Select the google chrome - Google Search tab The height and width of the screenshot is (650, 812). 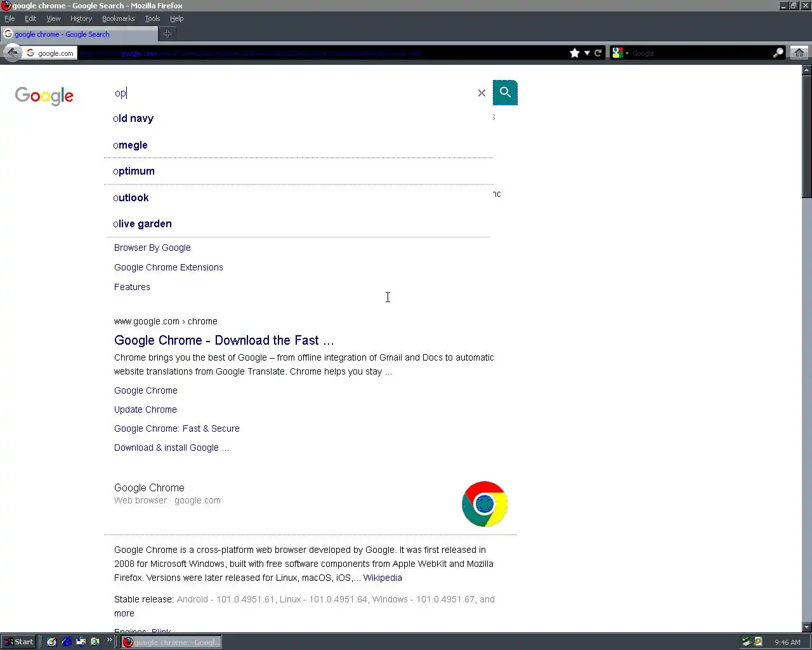pyautogui.click(x=79, y=34)
